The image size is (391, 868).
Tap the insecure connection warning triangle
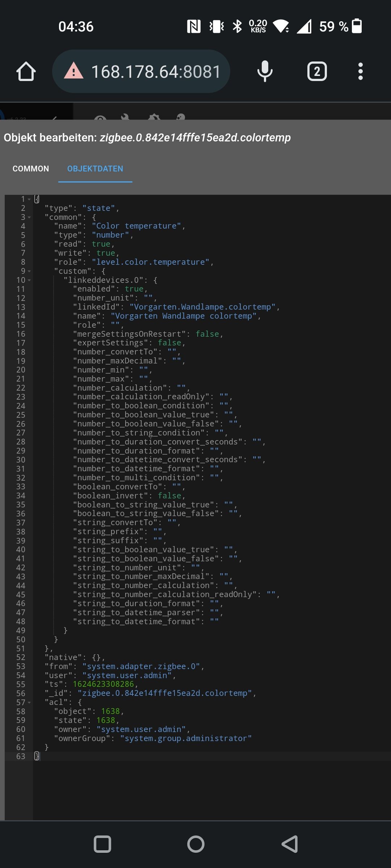(74, 71)
